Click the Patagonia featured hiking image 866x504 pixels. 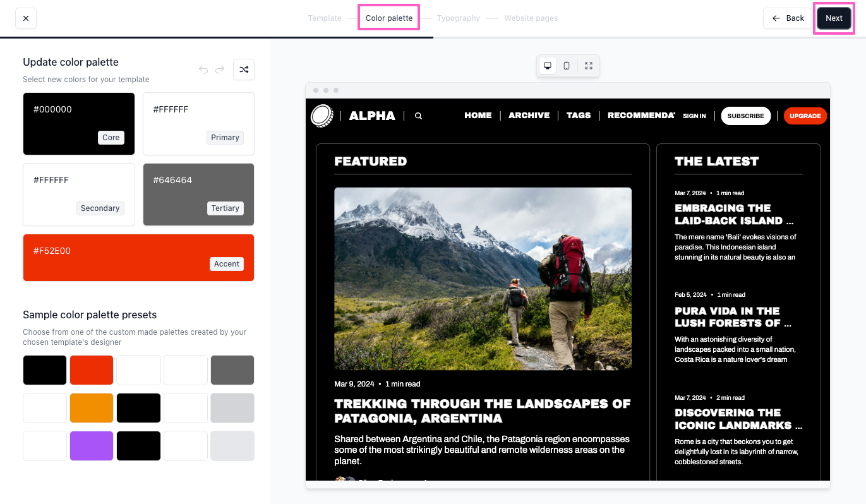483,279
